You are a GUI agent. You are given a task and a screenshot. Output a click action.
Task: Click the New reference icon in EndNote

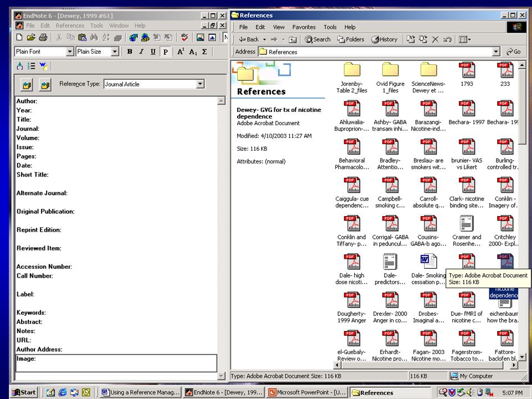[x=19, y=37]
